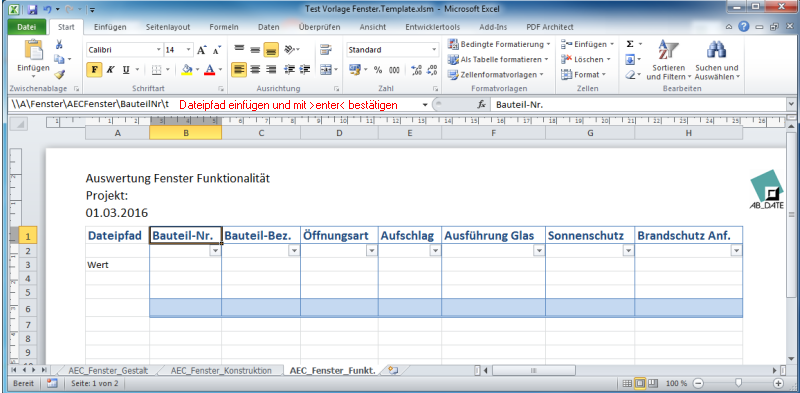Screen dimensions: 800x393
Task: Click the insert function fx icon
Action: 481,105
